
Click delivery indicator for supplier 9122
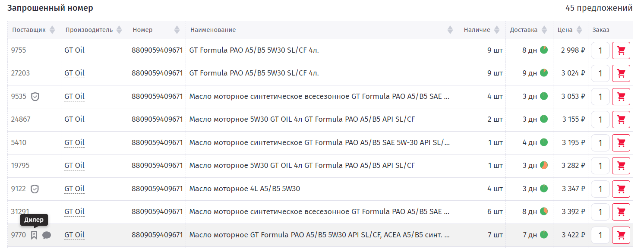click(544, 189)
